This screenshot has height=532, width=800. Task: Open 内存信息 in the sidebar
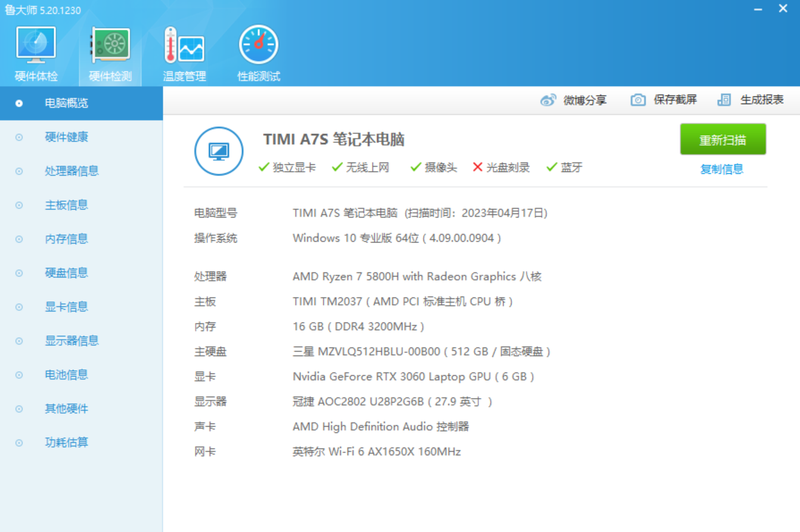81,239
